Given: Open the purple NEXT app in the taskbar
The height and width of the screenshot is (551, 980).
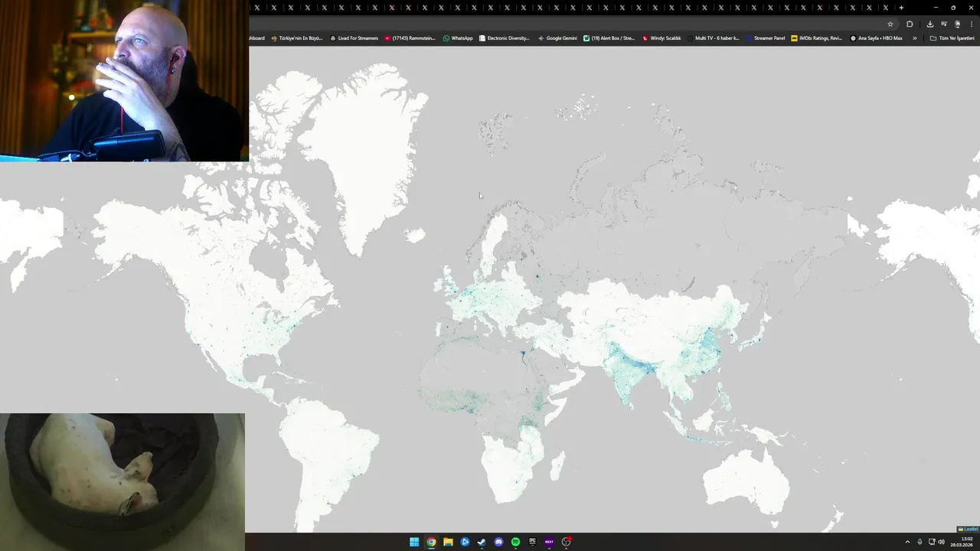Looking at the screenshot, I should pyautogui.click(x=549, y=542).
